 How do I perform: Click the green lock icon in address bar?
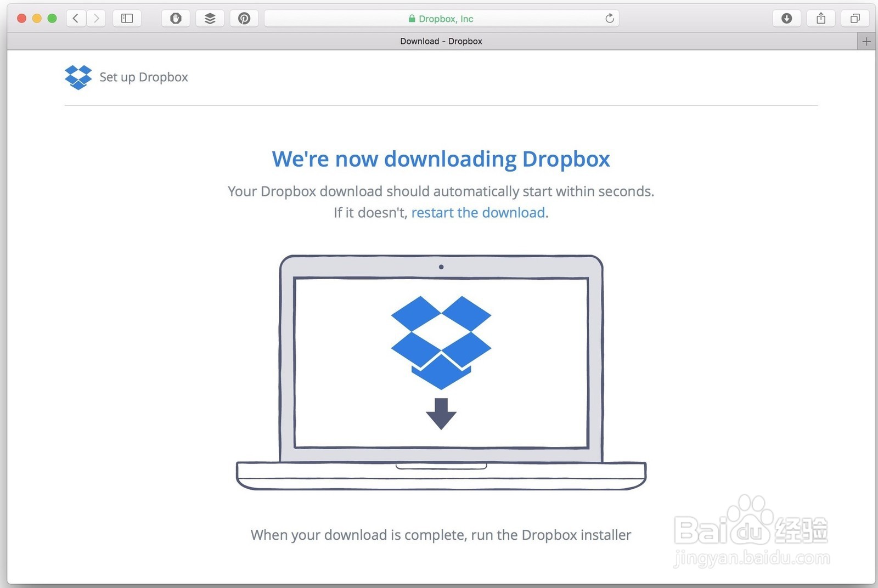pos(412,19)
